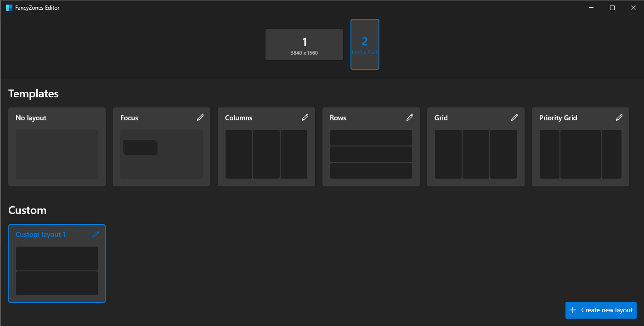Select the Focus layout template
The width and height of the screenshot is (644, 326).
161,154
